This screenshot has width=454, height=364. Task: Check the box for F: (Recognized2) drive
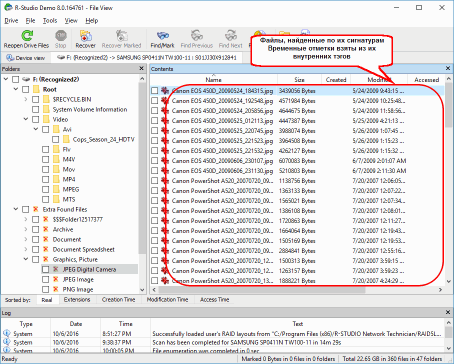pyautogui.click(x=16, y=79)
